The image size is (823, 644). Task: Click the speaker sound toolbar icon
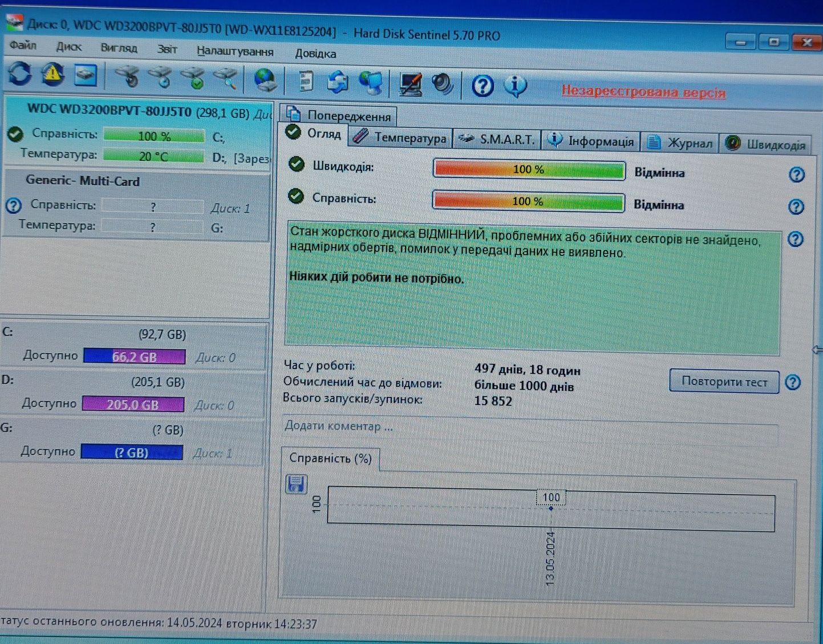click(x=442, y=84)
